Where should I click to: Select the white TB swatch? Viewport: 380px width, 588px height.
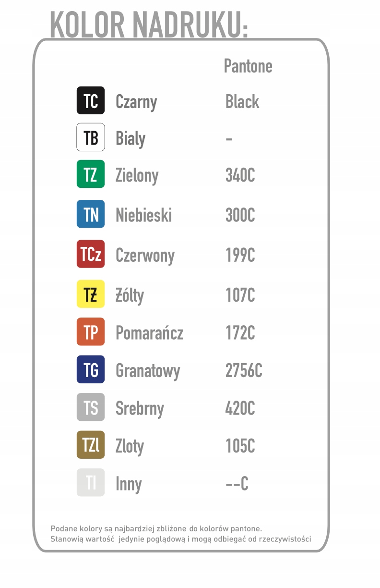click(91, 137)
